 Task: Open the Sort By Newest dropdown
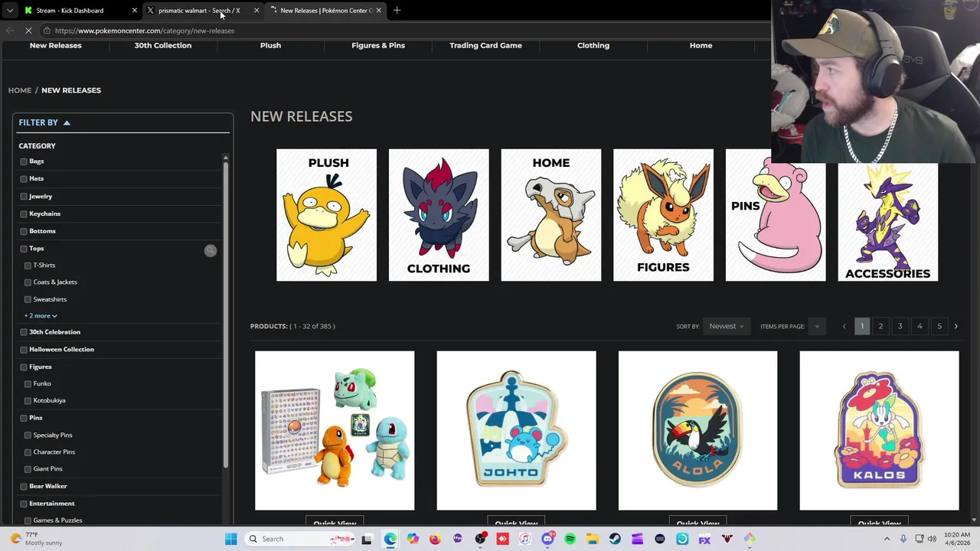click(726, 326)
